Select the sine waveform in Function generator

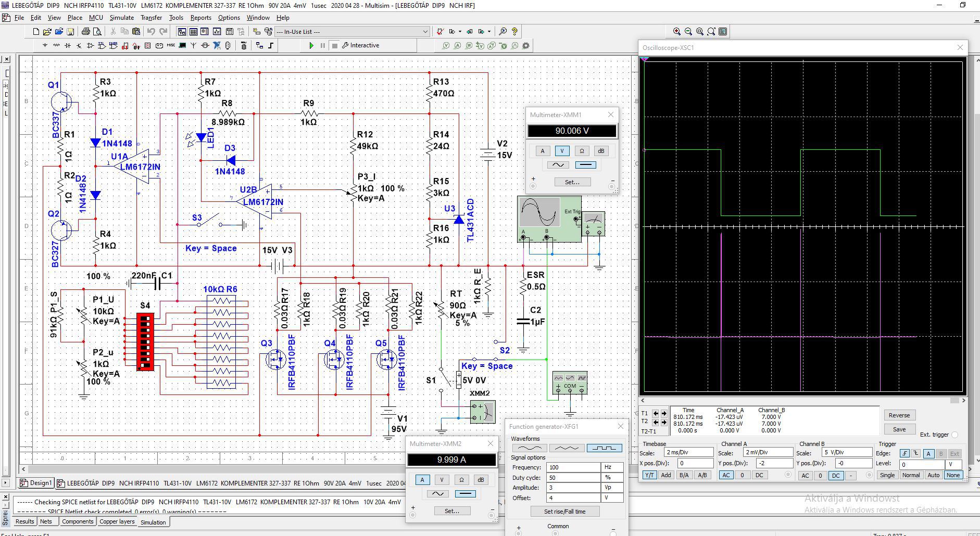[x=530, y=448]
